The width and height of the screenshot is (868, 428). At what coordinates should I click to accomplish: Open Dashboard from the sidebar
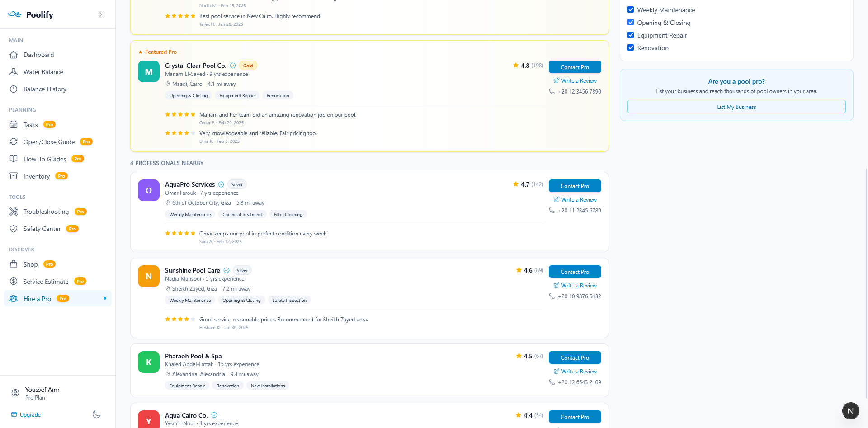click(57, 55)
